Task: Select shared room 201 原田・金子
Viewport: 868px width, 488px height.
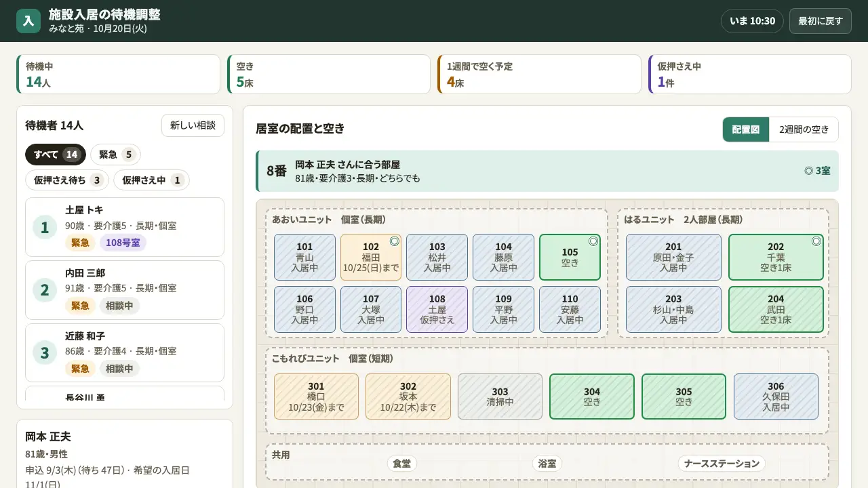Action: pos(673,257)
